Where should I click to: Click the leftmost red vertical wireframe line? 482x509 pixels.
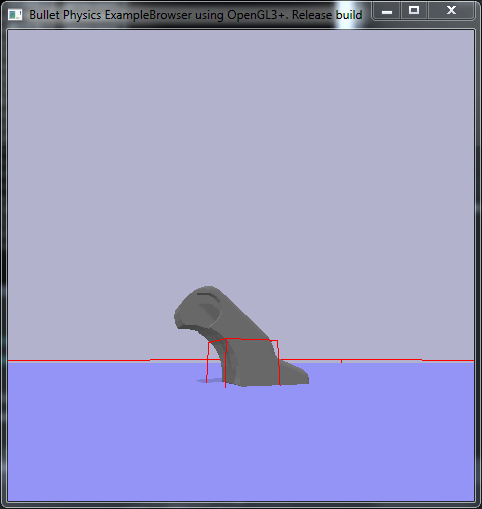pyautogui.click(x=207, y=363)
